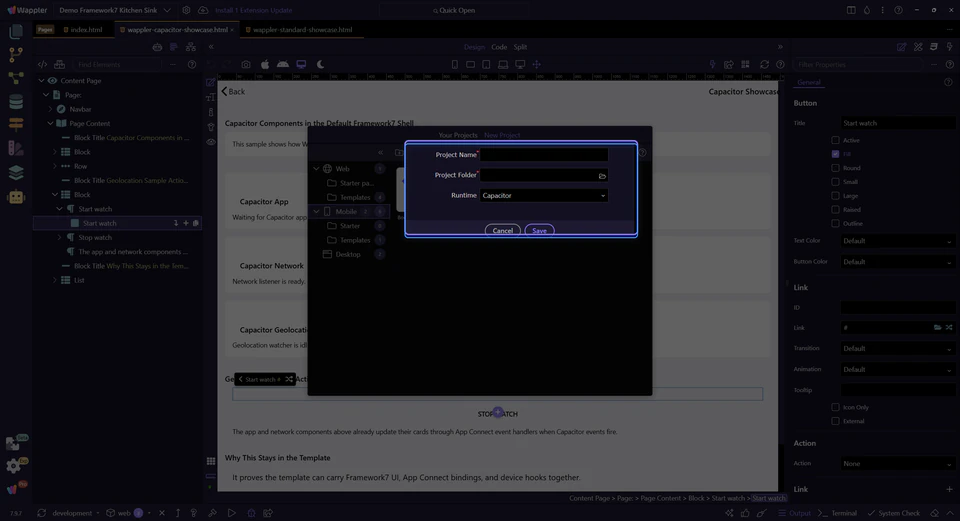
Task: Toggle Content Page visibility eye
Action: point(52,81)
